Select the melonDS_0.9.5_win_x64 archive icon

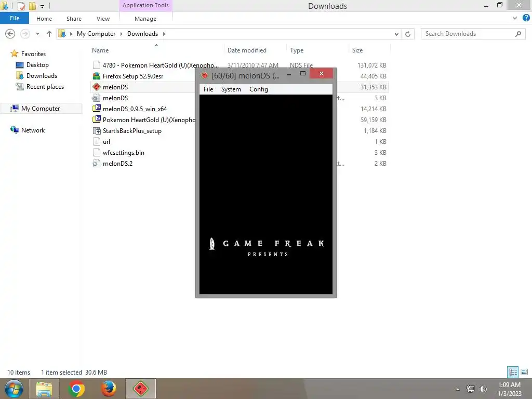(97, 109)
